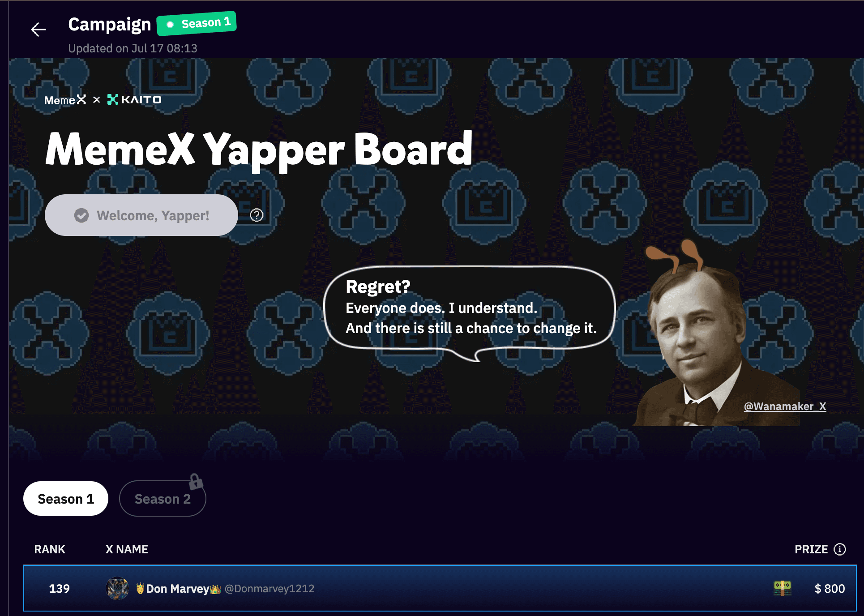Click the PRIZE info icon
The height and width of the screenshot is (616, 864).
[840, 549]
